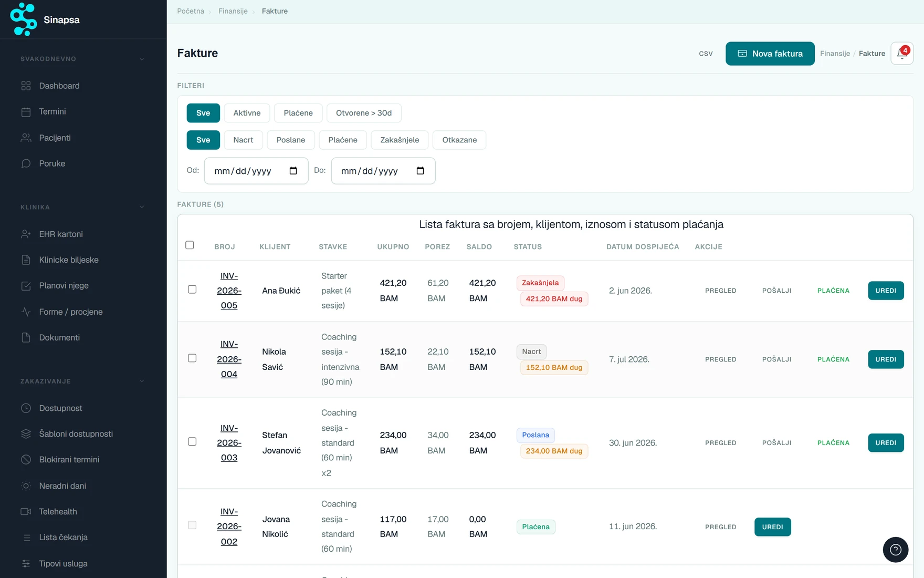Check the box for INV-2026-003

[x=192, y=441]
